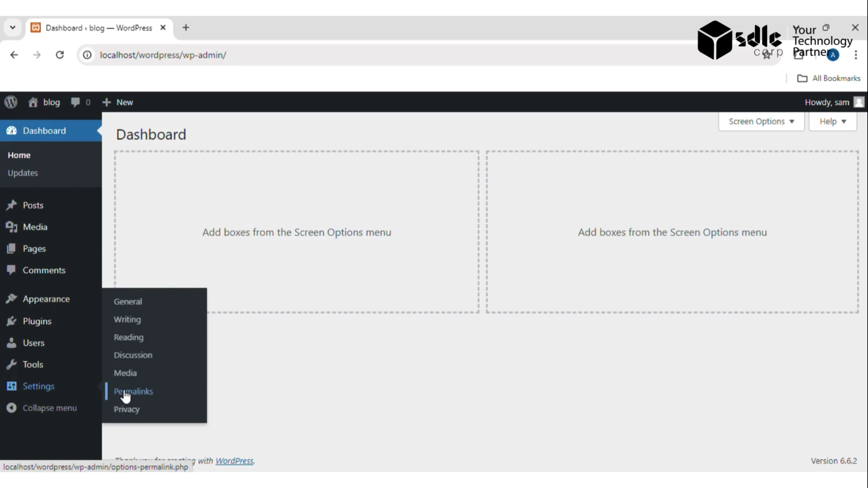This screenshot has width=868, height=488.
Task: Go back with browser back arrow
Action: (14, 55)
